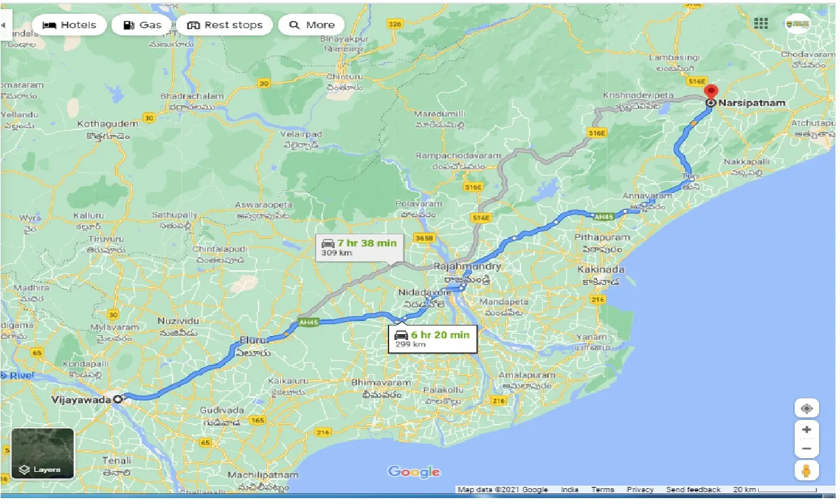Image resolution: width=840 pixels, height=504 pixels.
Task: Select the Street View pegman icon
Action: 806,471
